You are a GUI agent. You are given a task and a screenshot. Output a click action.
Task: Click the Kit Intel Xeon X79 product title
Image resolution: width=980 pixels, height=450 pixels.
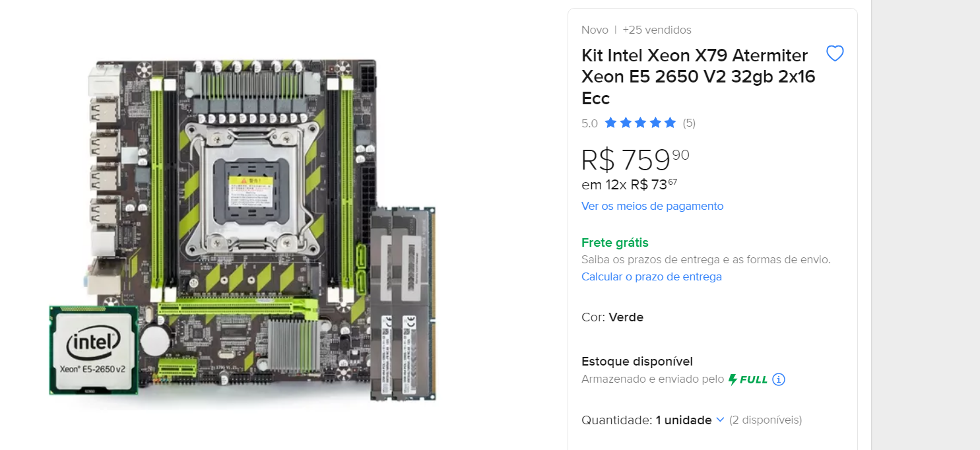[x=698, y=77]
